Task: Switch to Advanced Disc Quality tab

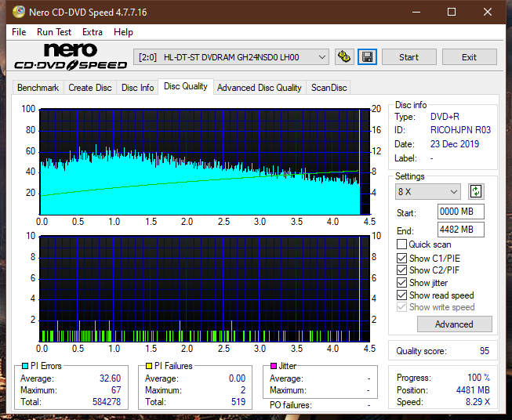Action: tap(260, 88)
